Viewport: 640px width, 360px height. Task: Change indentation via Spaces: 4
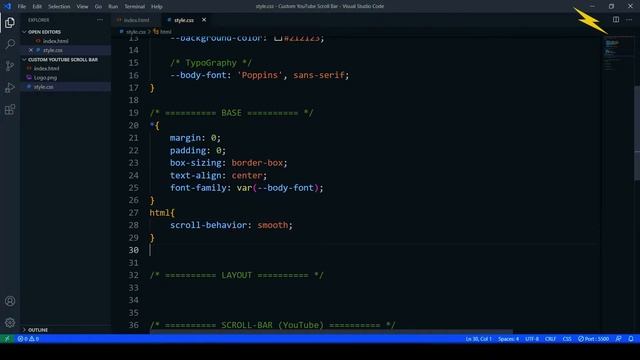pos(508,339)
